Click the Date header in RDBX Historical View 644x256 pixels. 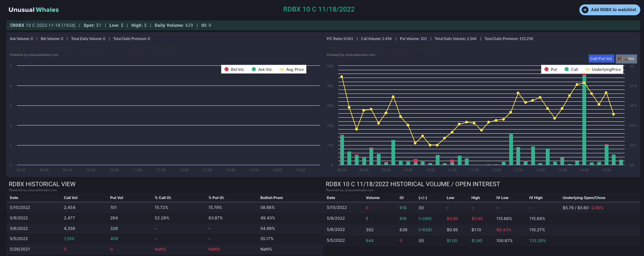(14, 198)
